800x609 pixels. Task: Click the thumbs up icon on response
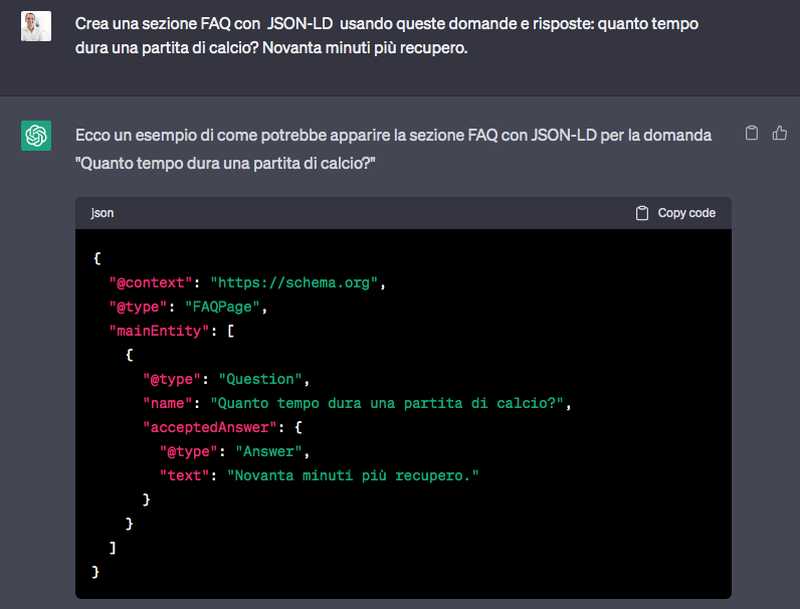tap(780, 133)
